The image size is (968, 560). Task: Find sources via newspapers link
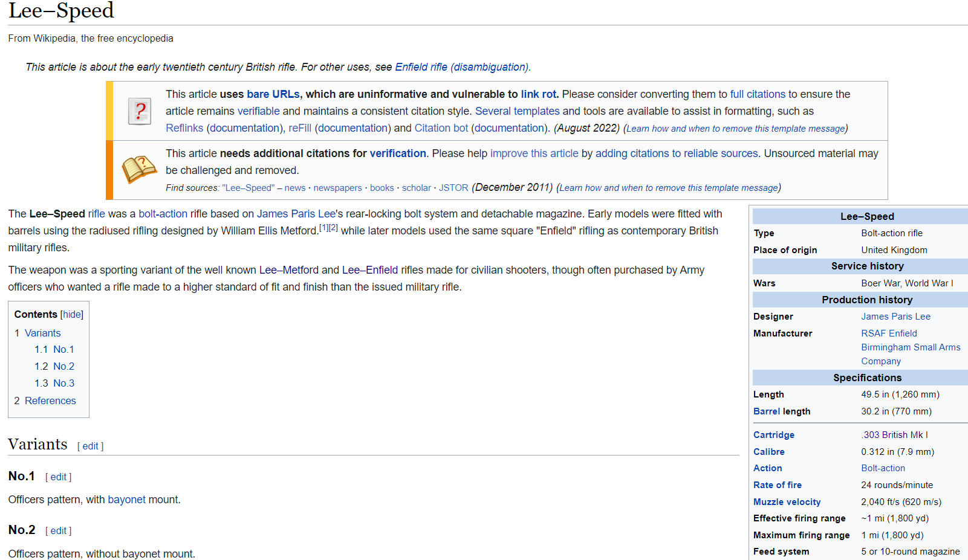click(337, 188)
